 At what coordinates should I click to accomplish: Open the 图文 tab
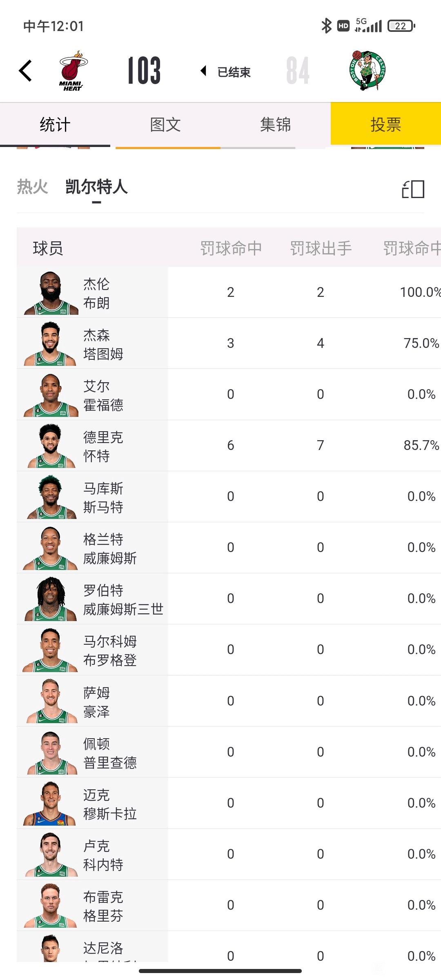pyautogui.click(x=165, y=124)
